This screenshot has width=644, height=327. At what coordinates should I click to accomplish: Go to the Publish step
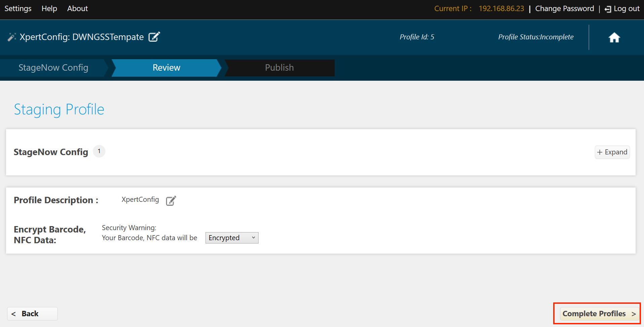[x=279, y=68]
